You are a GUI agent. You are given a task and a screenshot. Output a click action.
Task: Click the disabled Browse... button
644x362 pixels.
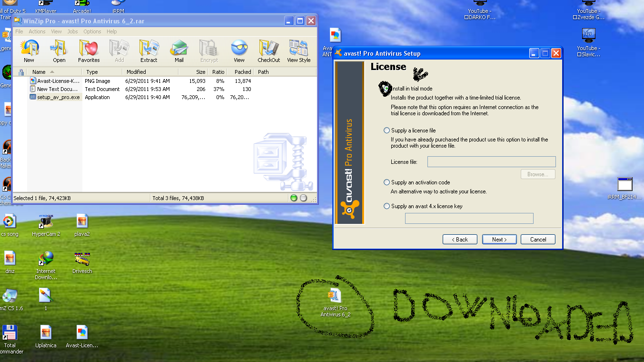pos(538,174)
